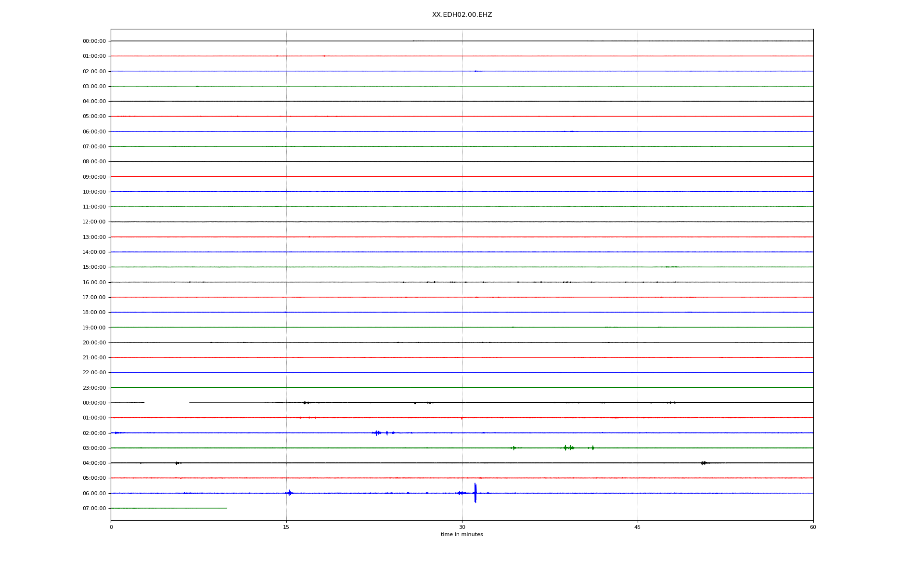Click the gap in the black trace
Viewport: 924px width, 578px height.
click(x=167, y=403)
